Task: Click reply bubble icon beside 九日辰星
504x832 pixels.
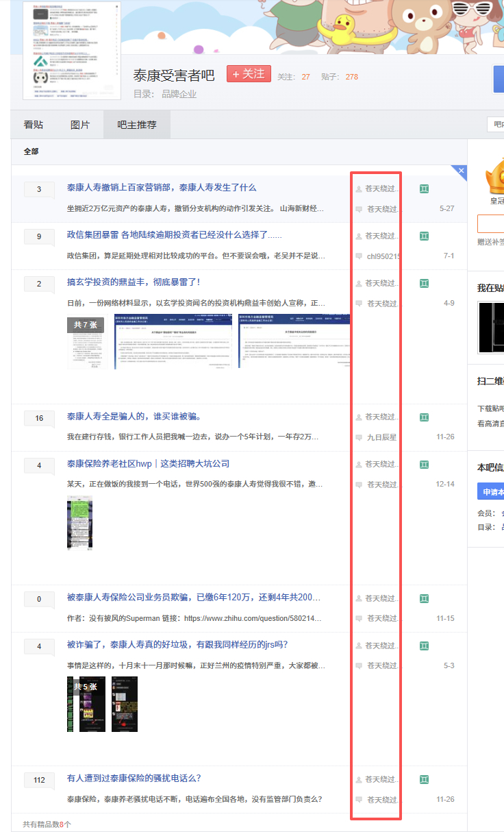Action: click(x=359, y=437)
